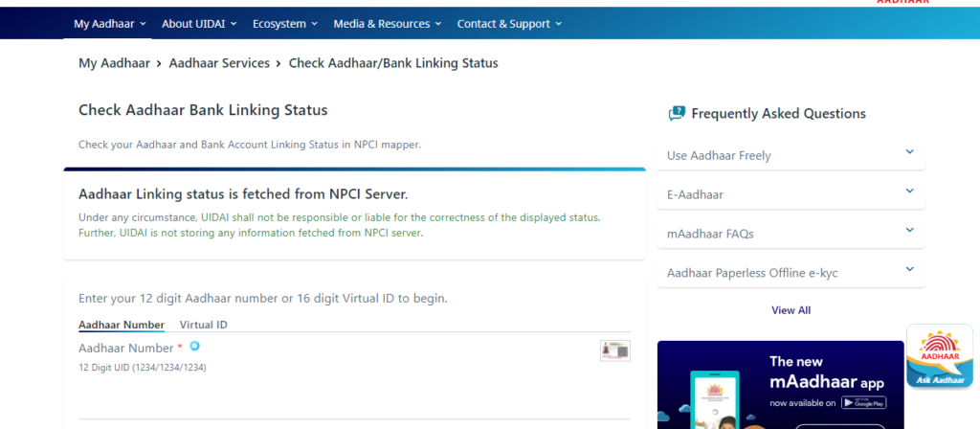Viewport: 980px width, 429px height.
Task: Expand Aadhaar Paperless Offline e-kyc FAQ
Action: coord(791,273)
